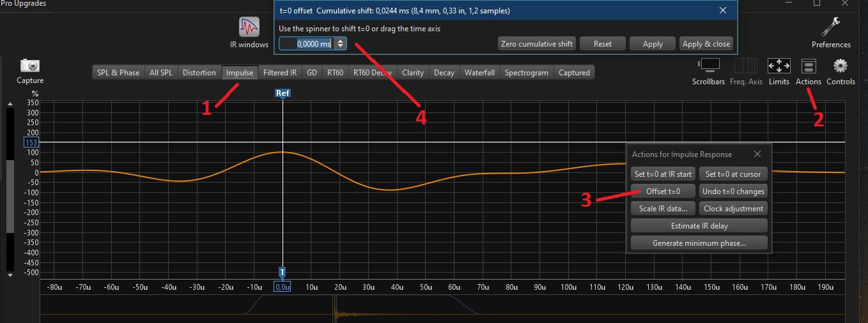Click the offset value input field
The image size is (868, 323).
pos(307,44)
